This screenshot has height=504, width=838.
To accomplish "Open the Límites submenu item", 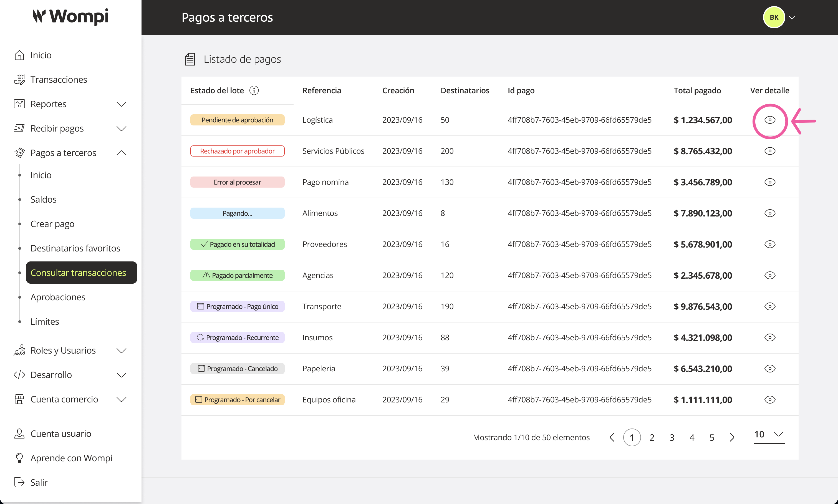I will [45, 322].
